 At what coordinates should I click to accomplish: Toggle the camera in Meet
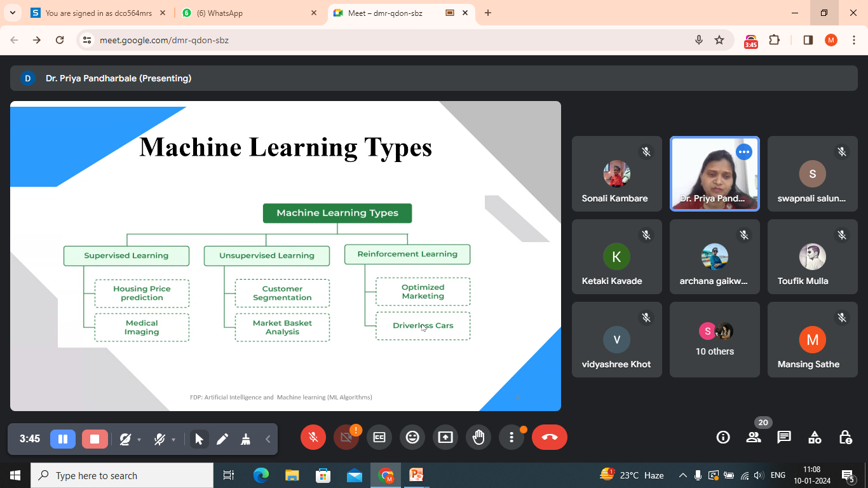coord(346,437)
